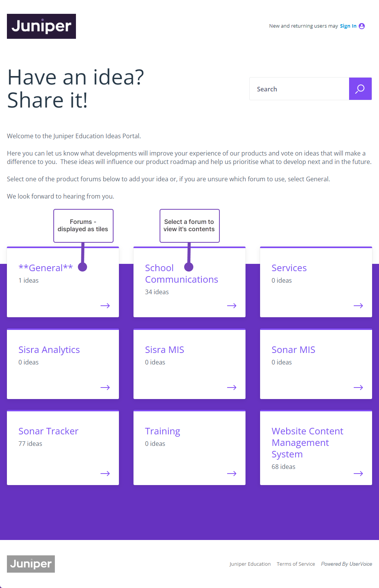Click the arrow on the Sisra Analytics tile
Screen dimensions: 379x588
pyautogui.click(x=105, y=387)
